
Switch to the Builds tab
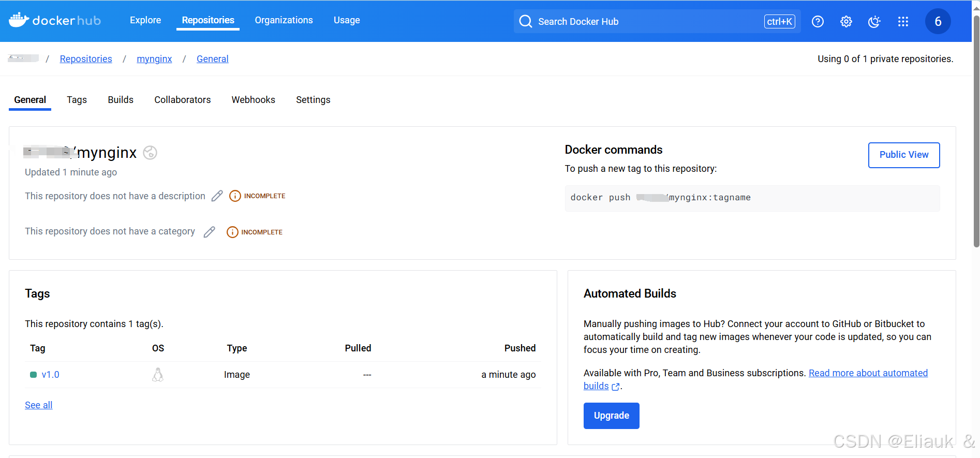click(x=121, y=100)
